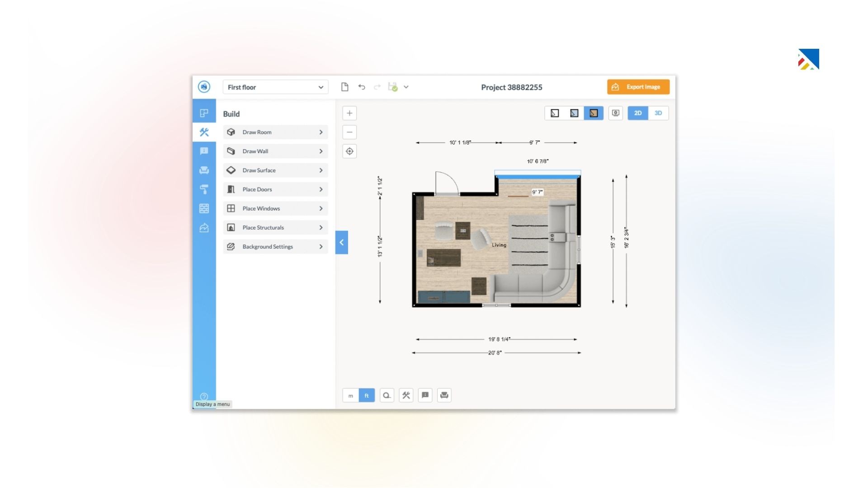Select the Living room label on floorplan
This screenshot has height=488, width=868.
(499, 245)
